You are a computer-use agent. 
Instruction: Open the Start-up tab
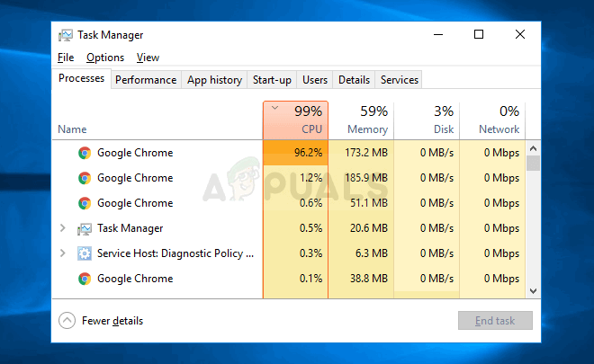coord(272,80)
